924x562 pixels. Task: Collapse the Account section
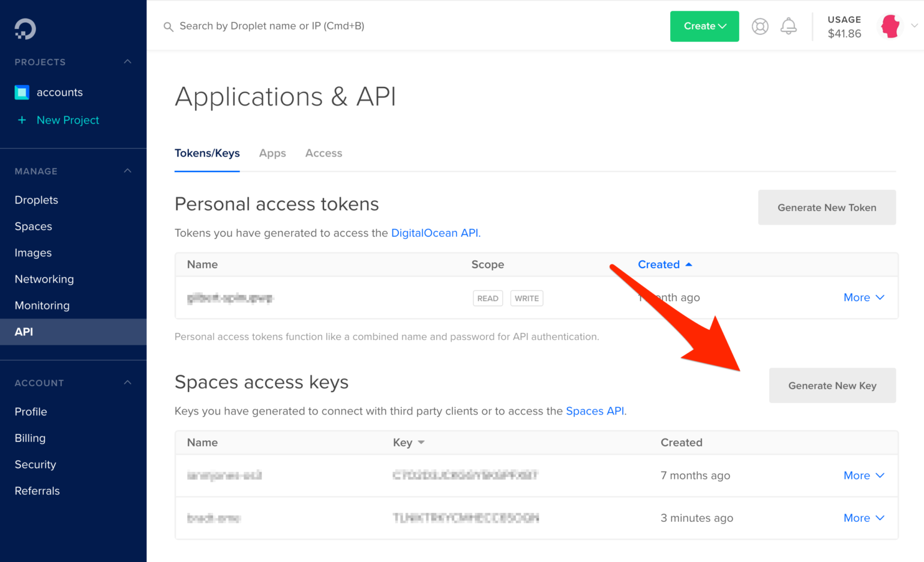click(x=127, y=383)
